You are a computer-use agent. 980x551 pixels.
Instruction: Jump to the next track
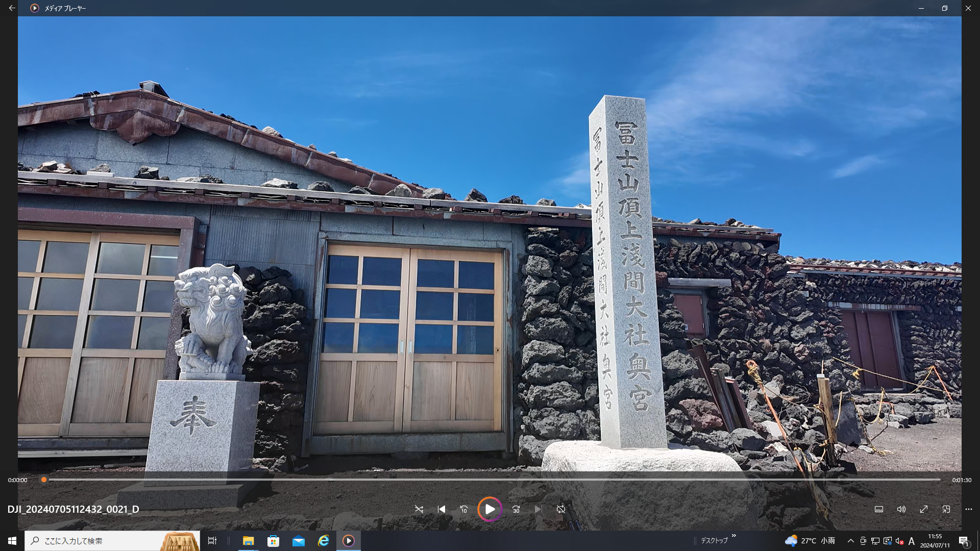(538, 509)
